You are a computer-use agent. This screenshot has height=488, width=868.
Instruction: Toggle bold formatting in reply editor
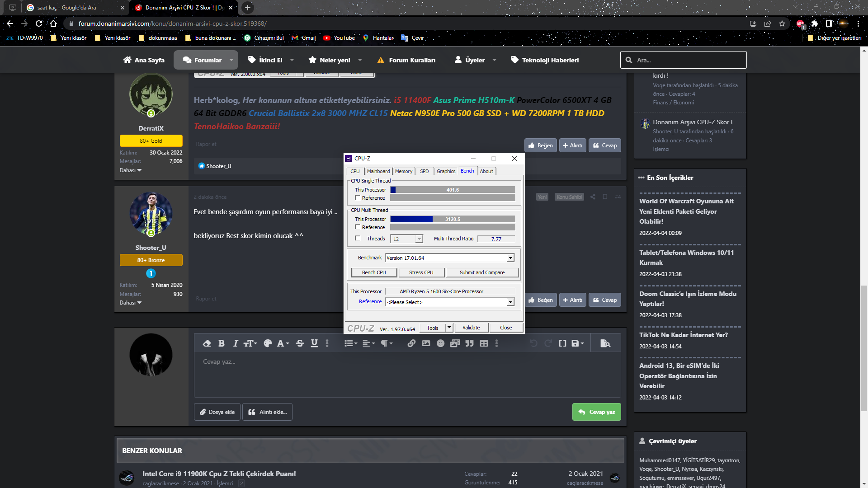[222, 343]
